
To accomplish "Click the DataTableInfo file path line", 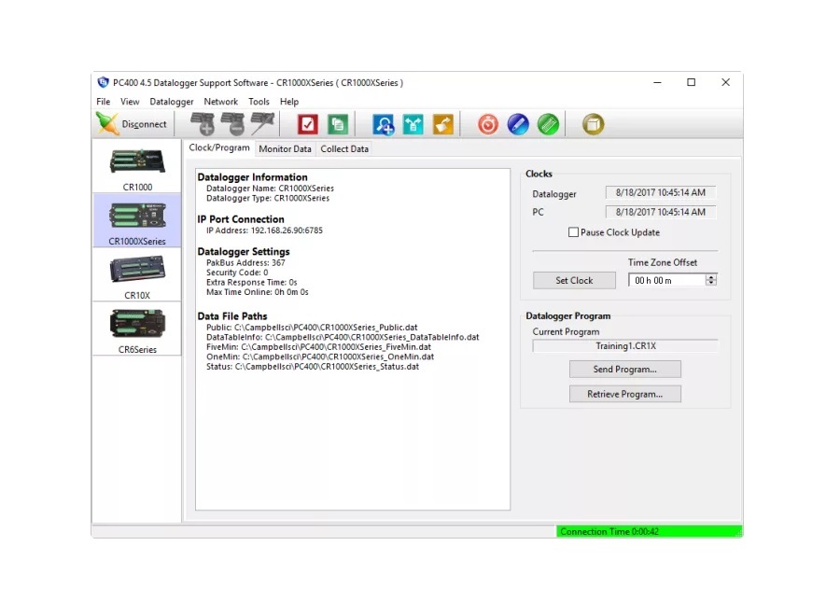I will (x=343, y=337).
